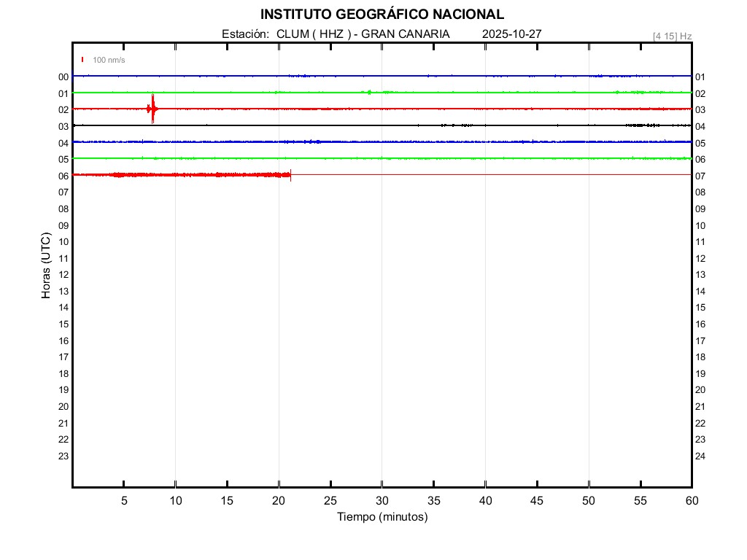747x560 pixels.
Task: Select the INSTITUTO GEOGRÁFICO NACIONAL title
Action: point(382,15)
